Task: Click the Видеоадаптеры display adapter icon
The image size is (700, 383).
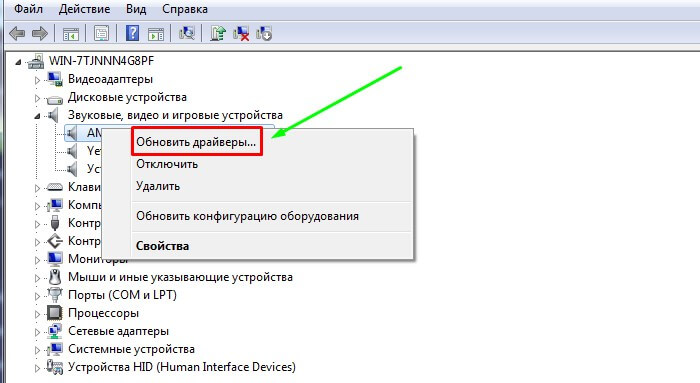Action: pos(55,79)
